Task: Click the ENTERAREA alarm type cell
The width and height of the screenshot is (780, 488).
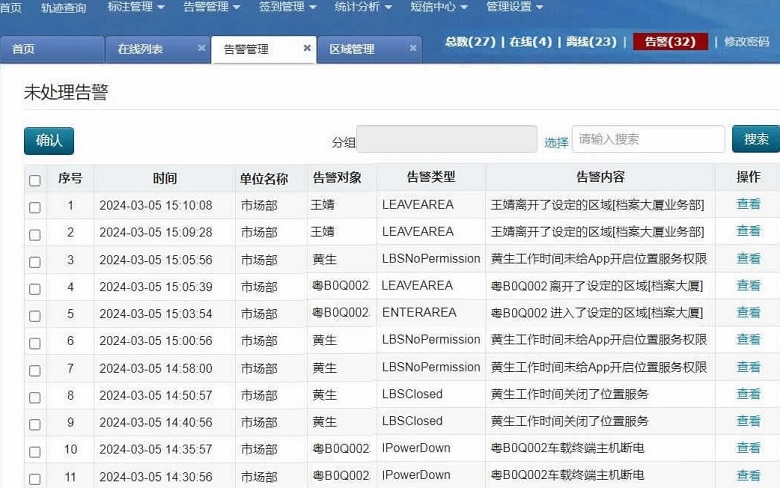Action: coord(419,312)
